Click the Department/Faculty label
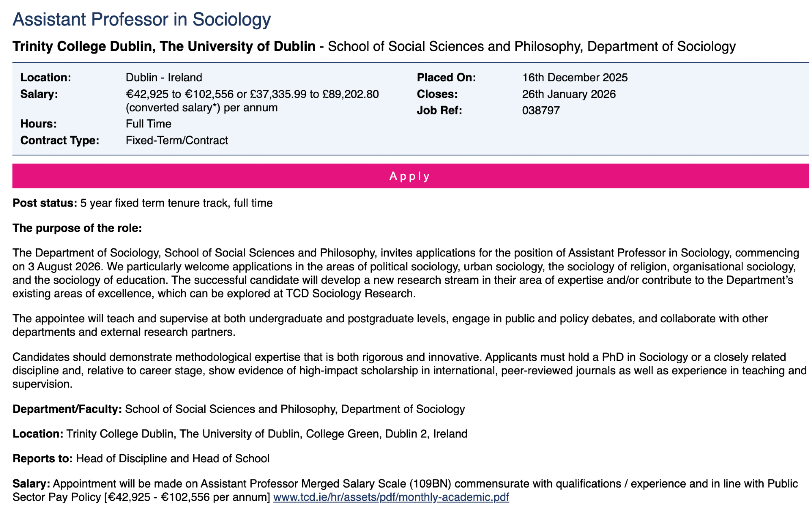 pos(67,409)
